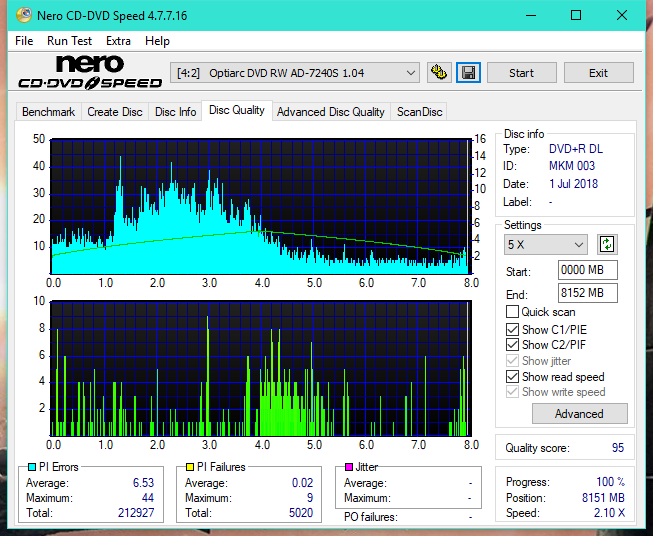The width and height of the screenshot is (653, 536).
Task: Maximize the Nero CD-DVD Speed window
Action: [576, 15]
